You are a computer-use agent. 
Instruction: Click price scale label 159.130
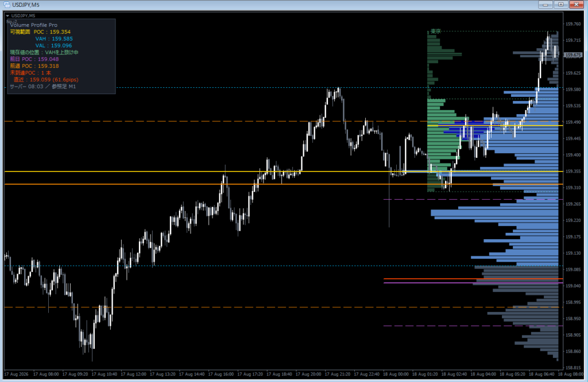coord(573,253)
